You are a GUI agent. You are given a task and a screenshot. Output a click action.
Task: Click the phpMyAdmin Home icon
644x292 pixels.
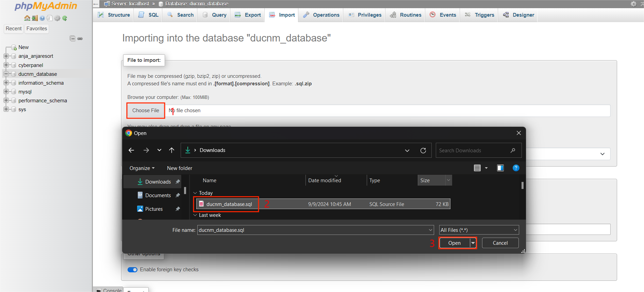(x=27, y=18)
